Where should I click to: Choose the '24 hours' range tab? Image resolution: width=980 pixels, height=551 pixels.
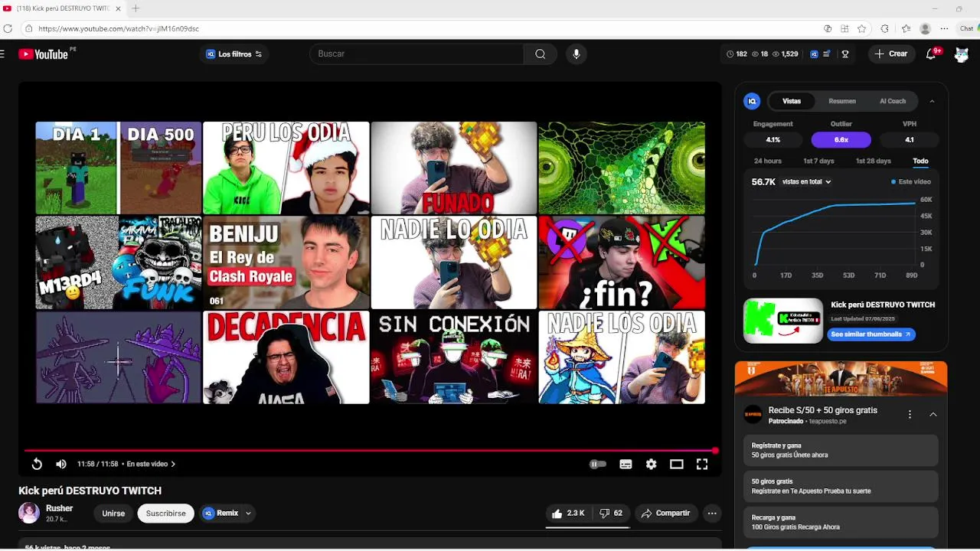[768, 161]
